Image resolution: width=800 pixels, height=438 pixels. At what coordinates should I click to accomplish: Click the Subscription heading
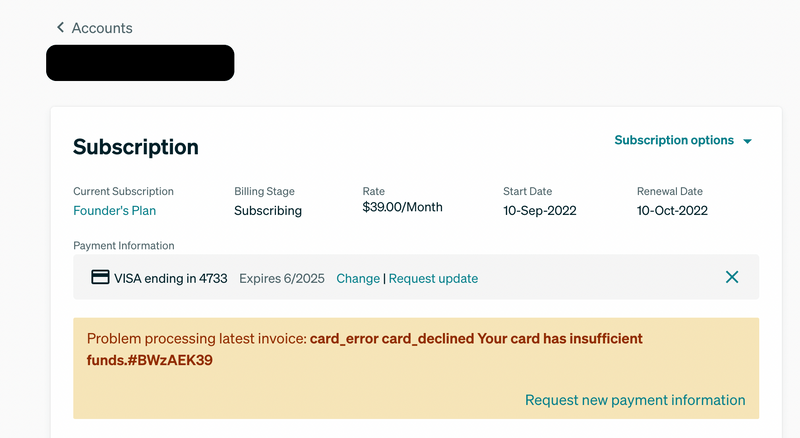pyautogui.click(x=136, y=147)
